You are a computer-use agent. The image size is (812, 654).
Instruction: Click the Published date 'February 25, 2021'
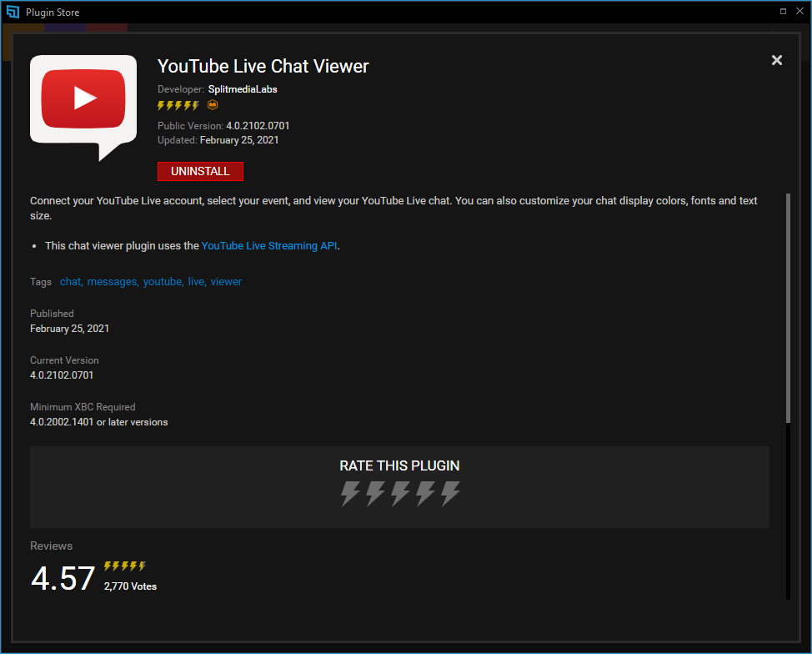click(x=69, y=329)
